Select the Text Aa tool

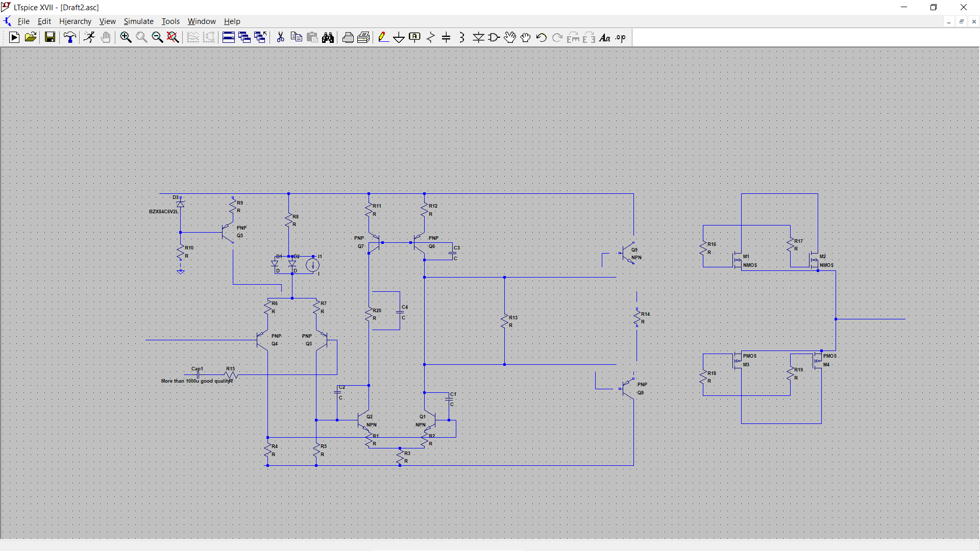tap(605, 37)
